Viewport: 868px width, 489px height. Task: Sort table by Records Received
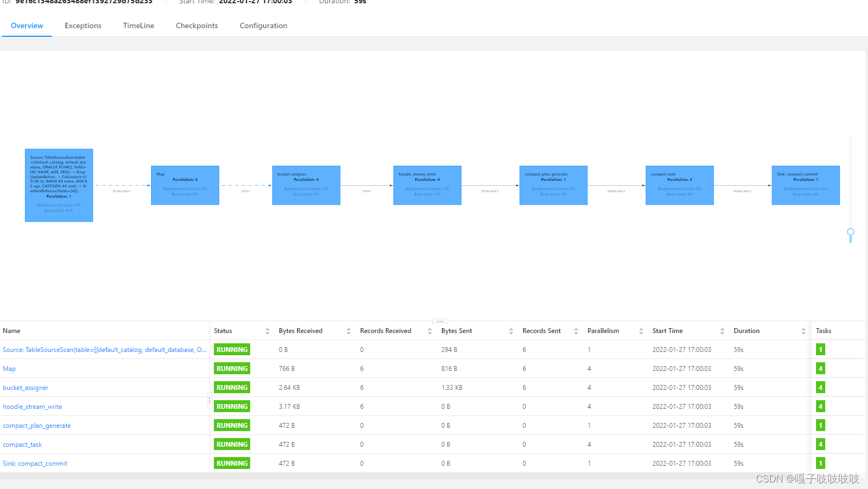(429, 331)
